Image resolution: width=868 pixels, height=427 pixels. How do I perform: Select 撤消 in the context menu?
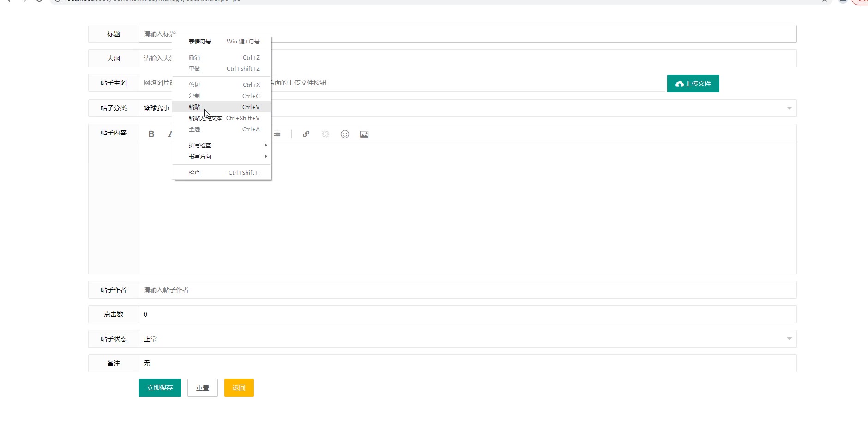pos(222,57)
